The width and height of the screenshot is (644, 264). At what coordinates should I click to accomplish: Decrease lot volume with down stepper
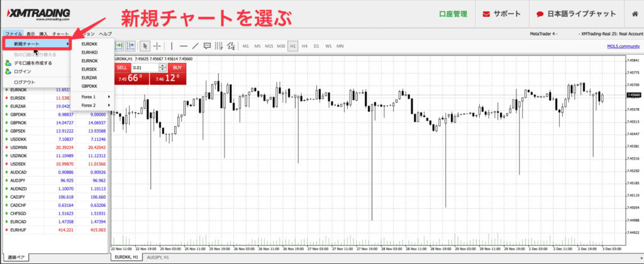coord(163,69)
